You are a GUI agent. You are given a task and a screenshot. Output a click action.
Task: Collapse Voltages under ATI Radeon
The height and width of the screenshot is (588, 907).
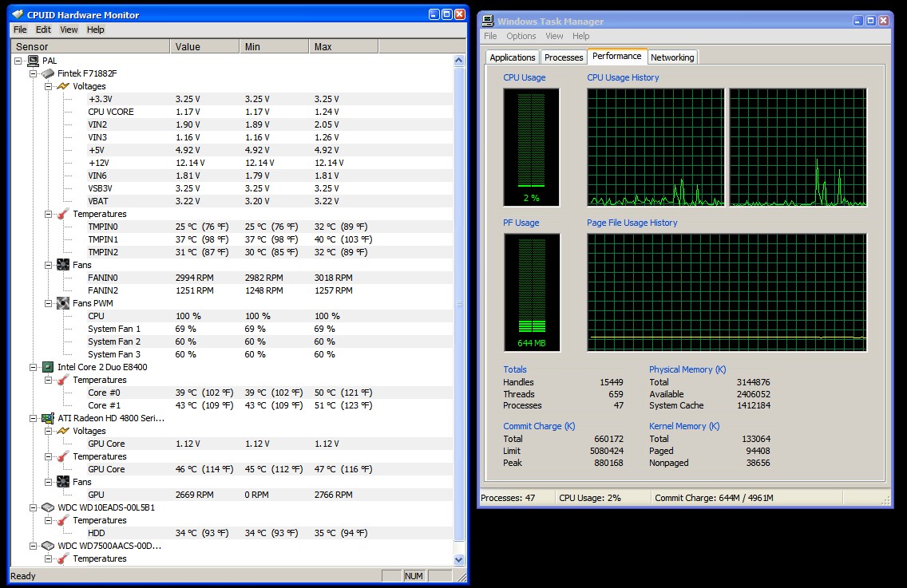[48, 431]
